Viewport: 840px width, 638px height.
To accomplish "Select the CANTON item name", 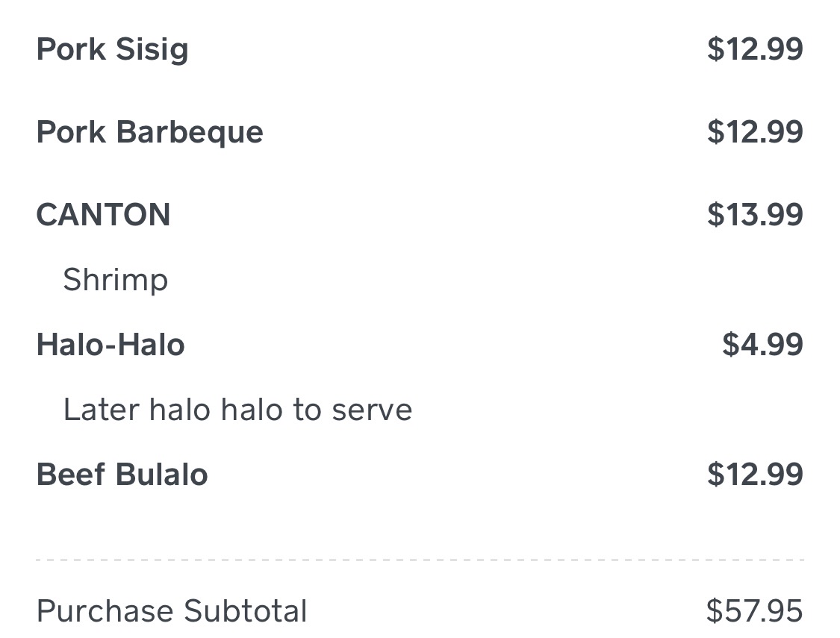I will (103, 215).
